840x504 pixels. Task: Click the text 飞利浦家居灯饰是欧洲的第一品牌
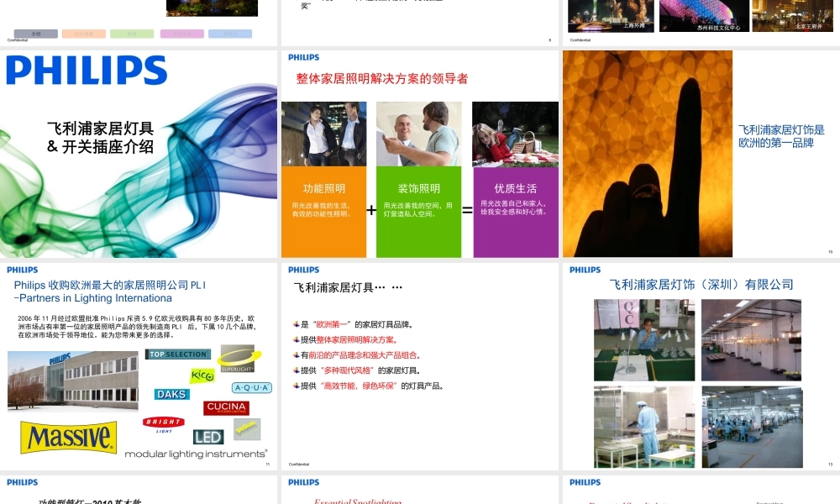click(781, 137)
